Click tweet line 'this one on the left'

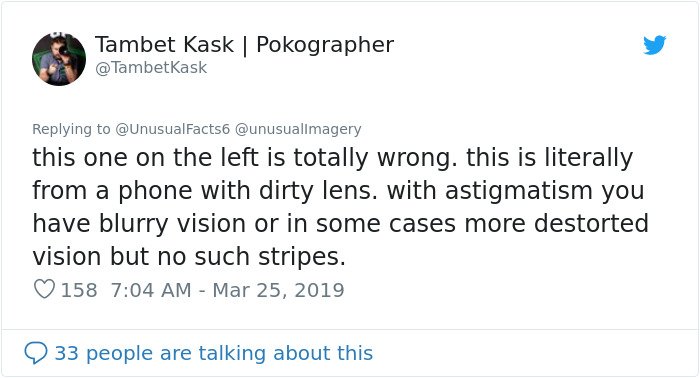click(x=333, y=158)
